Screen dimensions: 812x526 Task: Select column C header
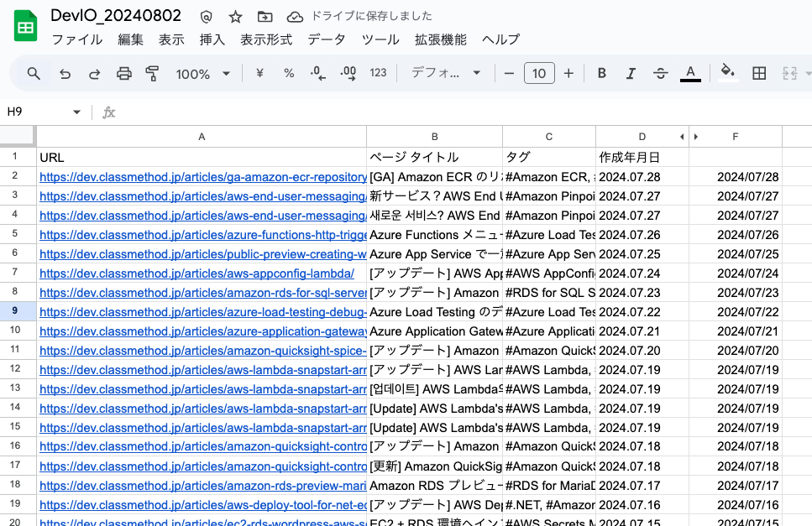pyautogui.click(x=549, y=137)
